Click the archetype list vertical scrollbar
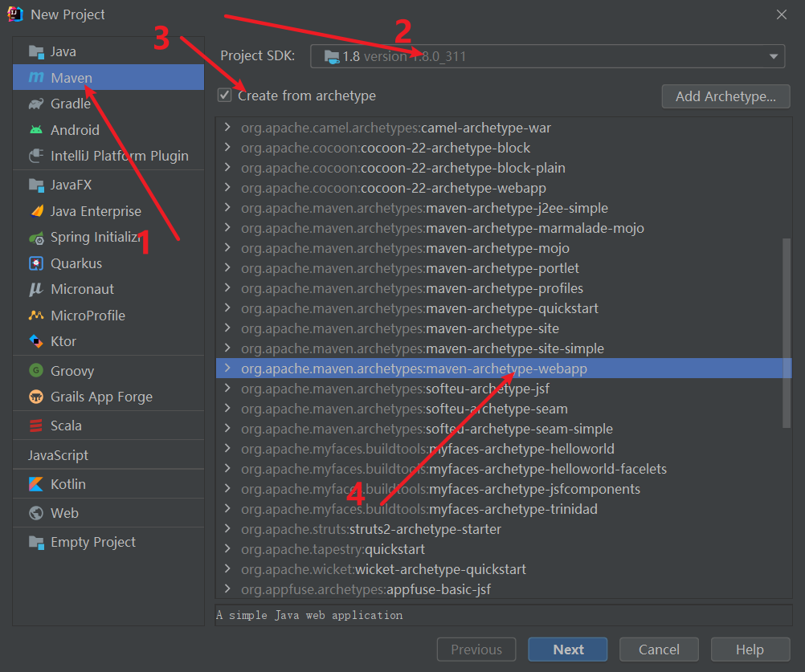This screenshot has width=805, height=672. [x=786, y=332]
